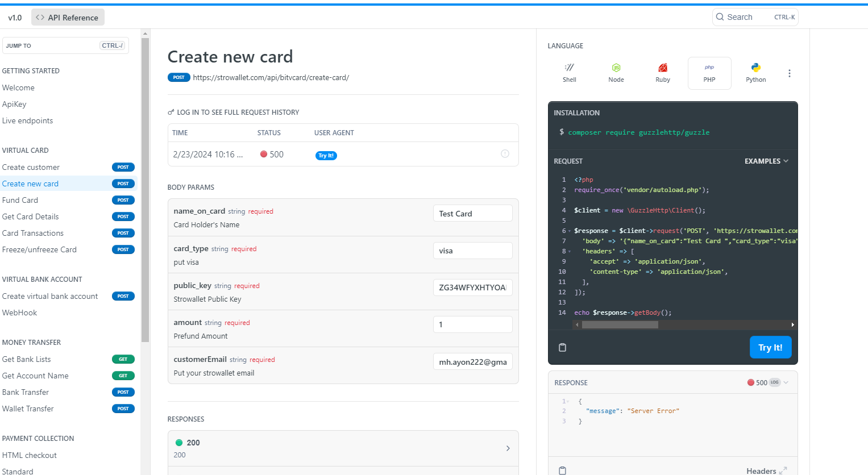Go to Fund Card in sidebar

tap(20, 200)
